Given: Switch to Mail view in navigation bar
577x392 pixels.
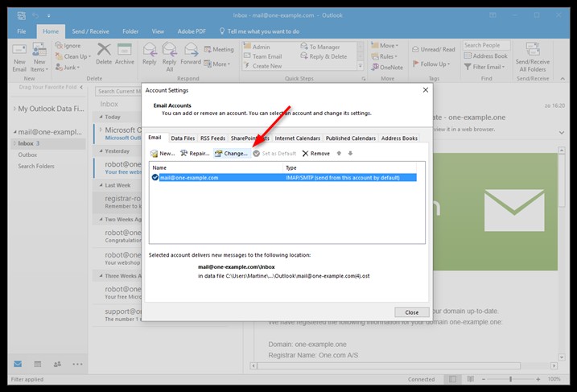Looking at the screenshot, I should 18,364.
